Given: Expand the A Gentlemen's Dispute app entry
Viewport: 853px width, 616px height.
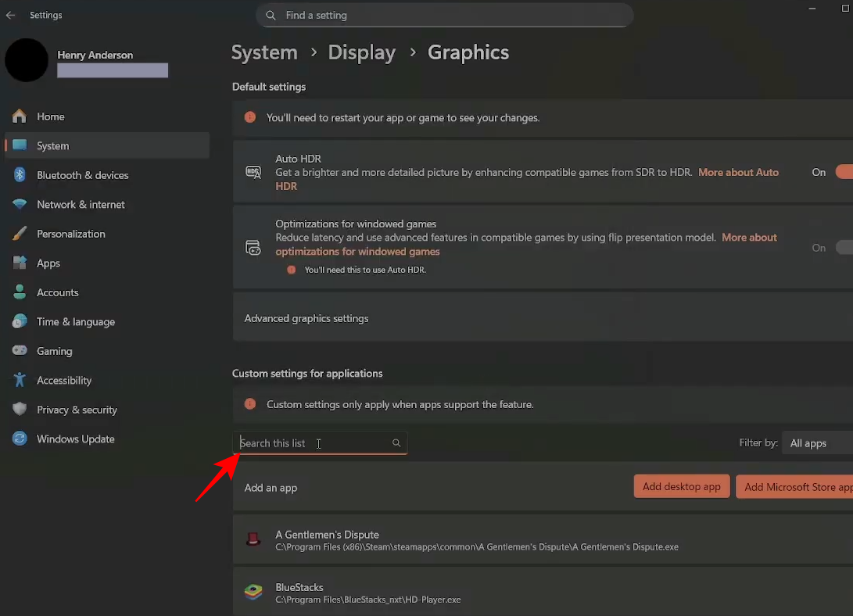Looking at the screenshot, I should point(541,539).
